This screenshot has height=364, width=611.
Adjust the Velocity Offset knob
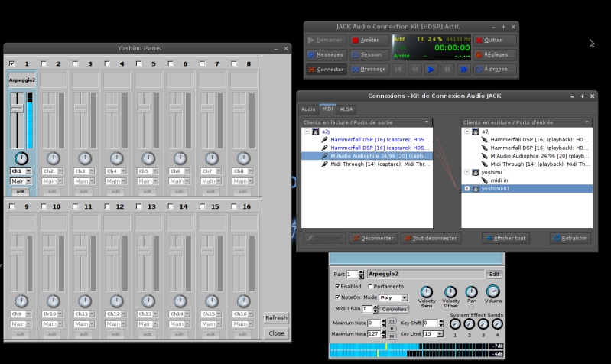[x=450, y=292]
